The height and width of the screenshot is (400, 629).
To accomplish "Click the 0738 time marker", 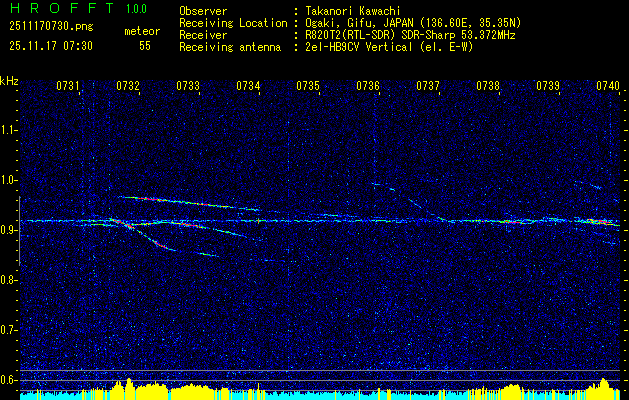I will coord(488,86).
